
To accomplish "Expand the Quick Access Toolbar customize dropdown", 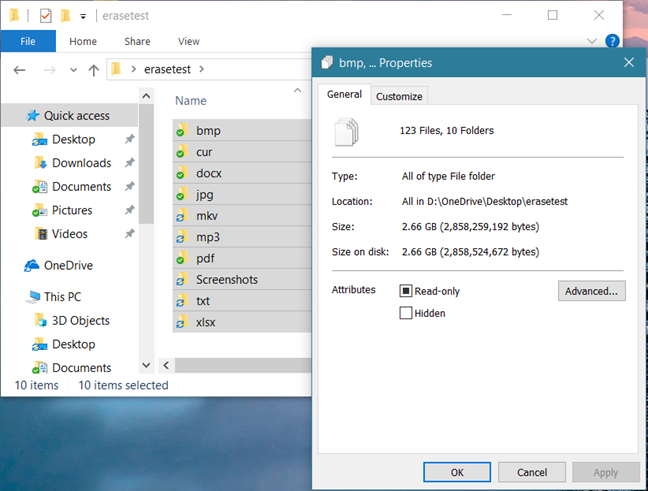I will [85, 17].
